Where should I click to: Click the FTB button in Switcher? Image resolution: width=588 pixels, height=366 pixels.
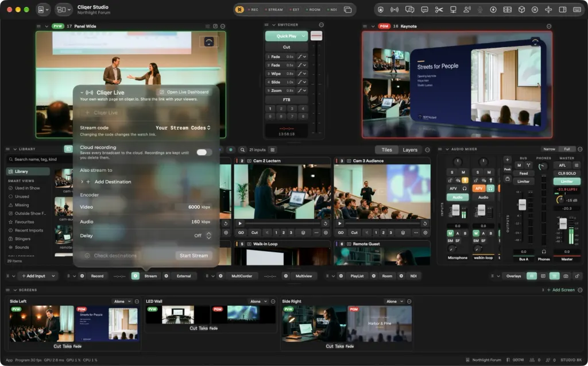(x=287, y=100)
